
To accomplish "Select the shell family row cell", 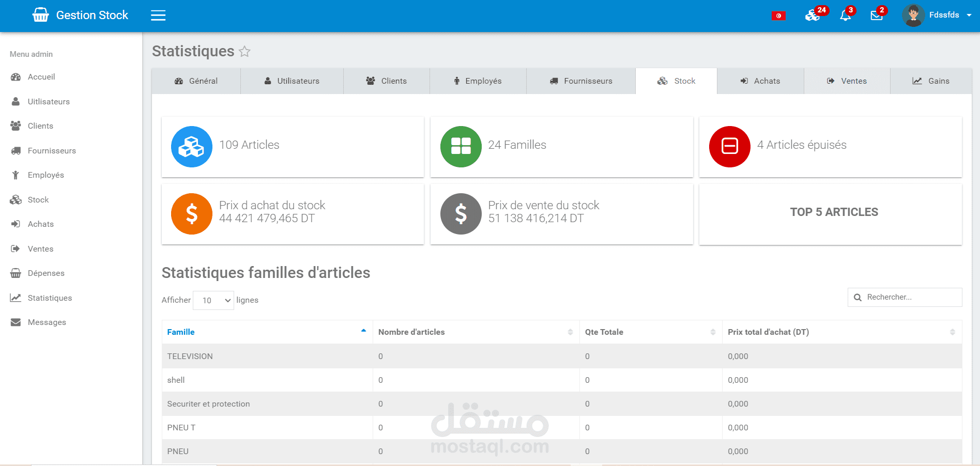I will pyautogui.click(x=267, y=380).
